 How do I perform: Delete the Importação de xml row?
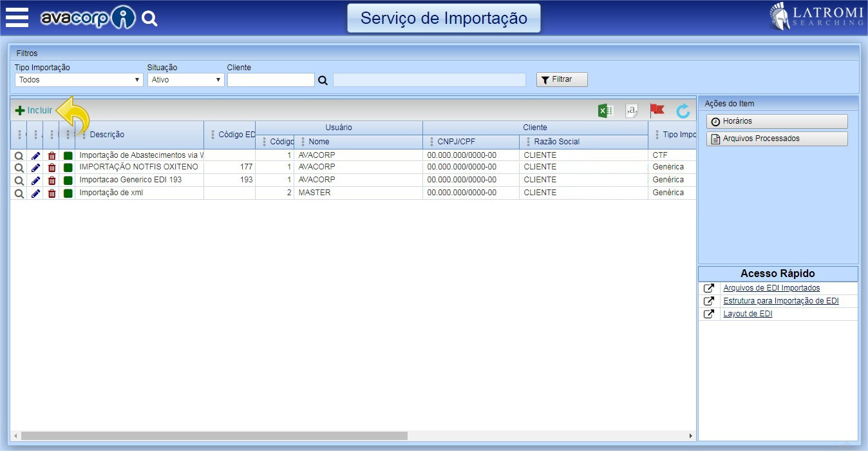click(x=52, y=193)
